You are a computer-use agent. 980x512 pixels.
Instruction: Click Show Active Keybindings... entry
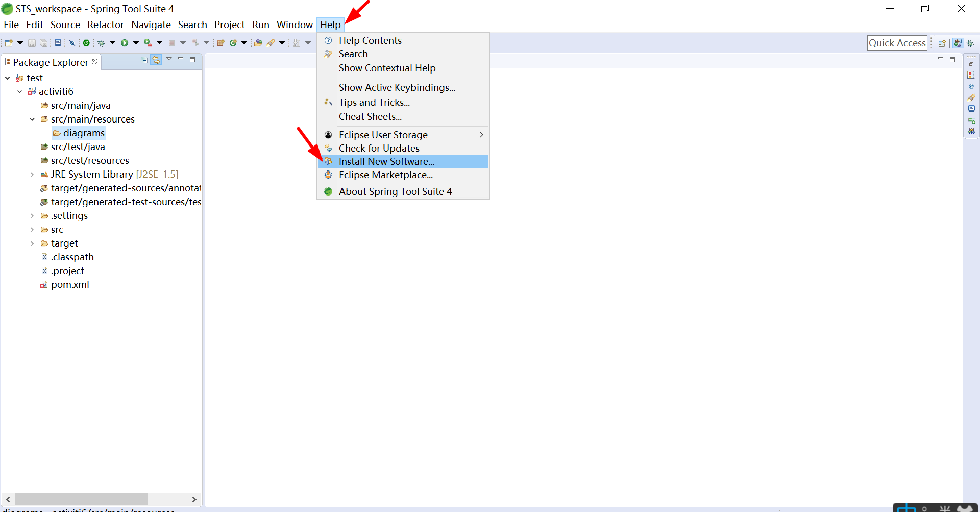coord(403,87)
